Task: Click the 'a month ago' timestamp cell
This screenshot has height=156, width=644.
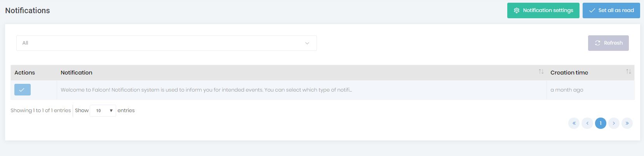Action: [x=567, y=90]
